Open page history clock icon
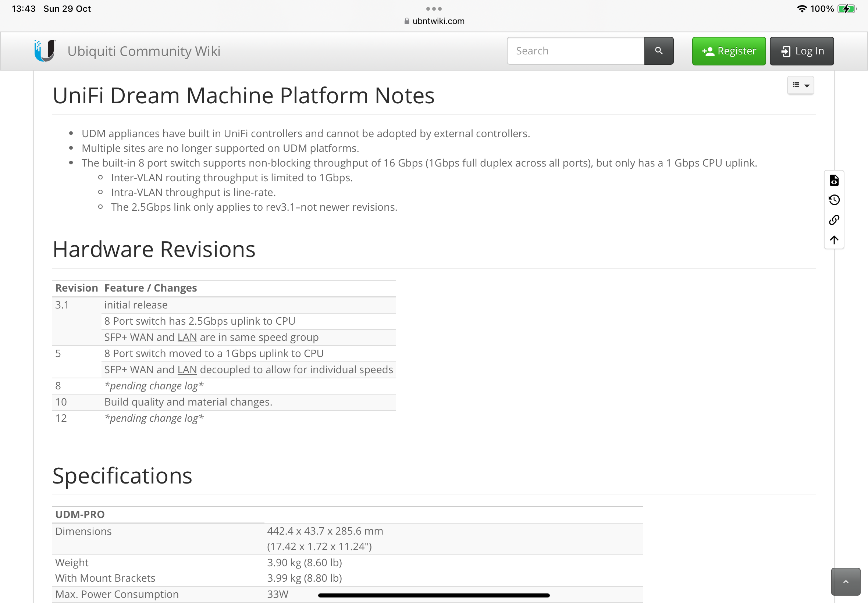This screenshot has height=603, width=868. coord(834,200)
